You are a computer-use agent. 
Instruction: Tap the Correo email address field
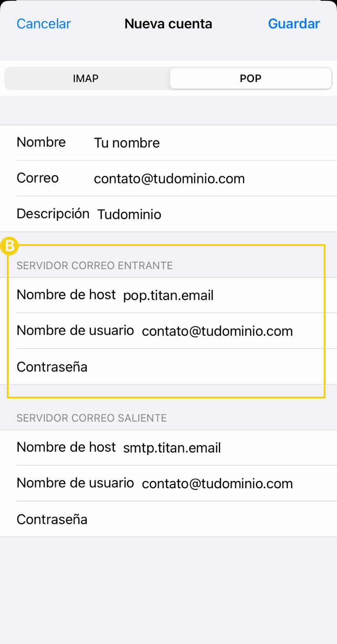169,179
